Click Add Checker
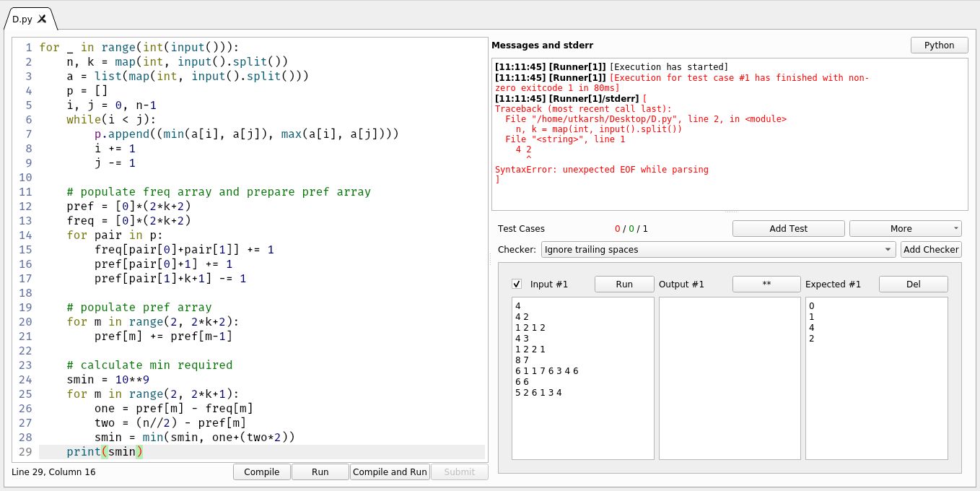 pos(931,249)
